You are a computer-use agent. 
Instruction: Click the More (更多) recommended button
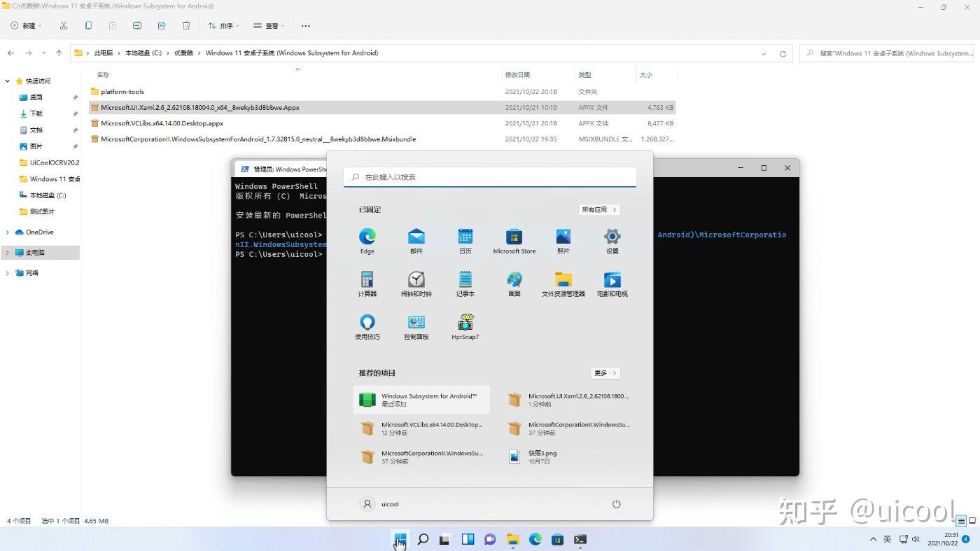click(605, 373)
